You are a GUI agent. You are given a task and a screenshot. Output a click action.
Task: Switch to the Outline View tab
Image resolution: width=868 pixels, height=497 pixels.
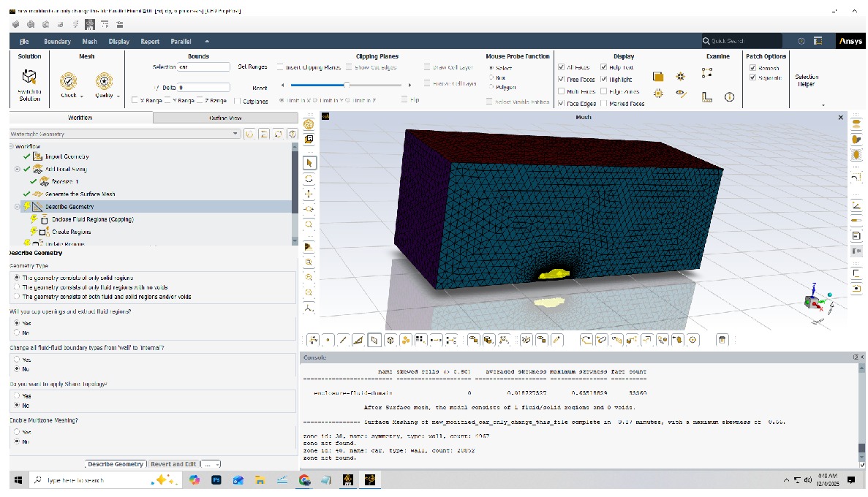225,118
